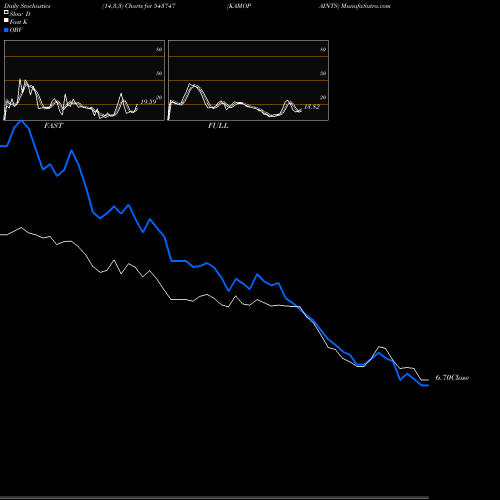Click the FAST chart label
500x500 pixels.
pos(53,126)
